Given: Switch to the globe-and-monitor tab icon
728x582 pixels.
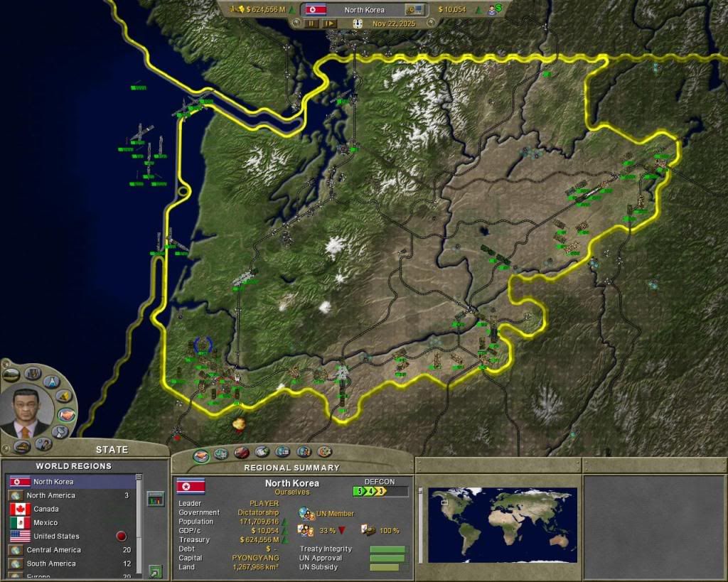Looking at the screenshot, I should 282,451.
